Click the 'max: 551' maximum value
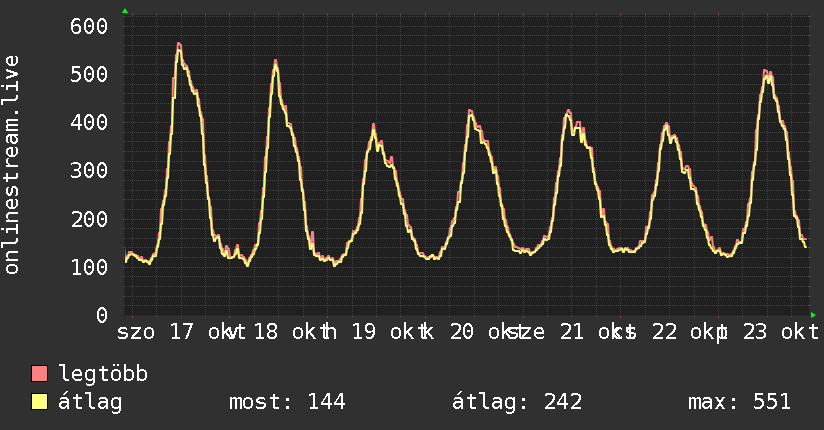 pyautogui.click(x=739, y=402)
